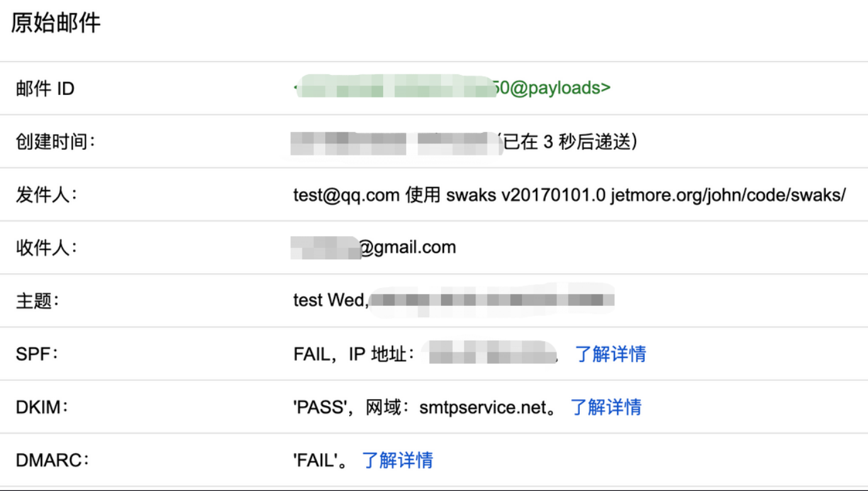Select the 收件人 row label
The width and height of the screenshot is (868, 491).
click(x=47, y=247)
